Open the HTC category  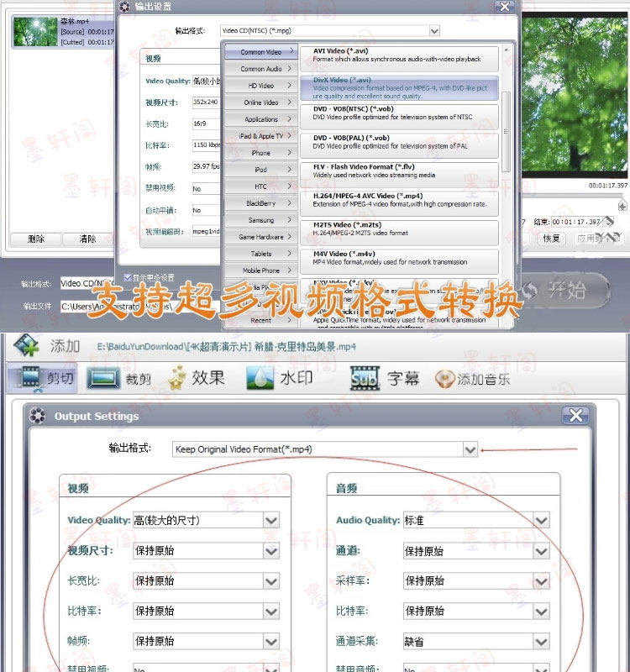pyautogui.click(x=261, y=186)
